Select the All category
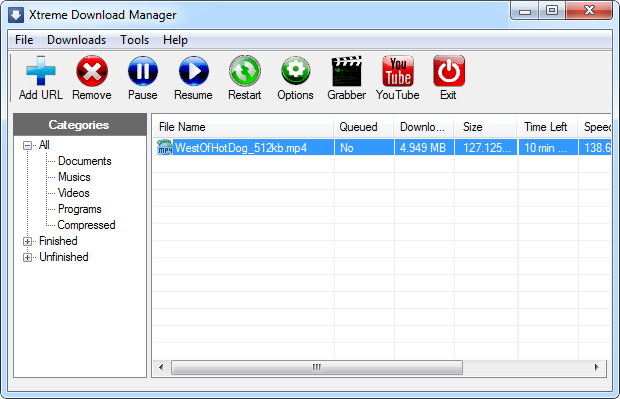The width and height of the screenshot is (620, 399). coord(44,145)
